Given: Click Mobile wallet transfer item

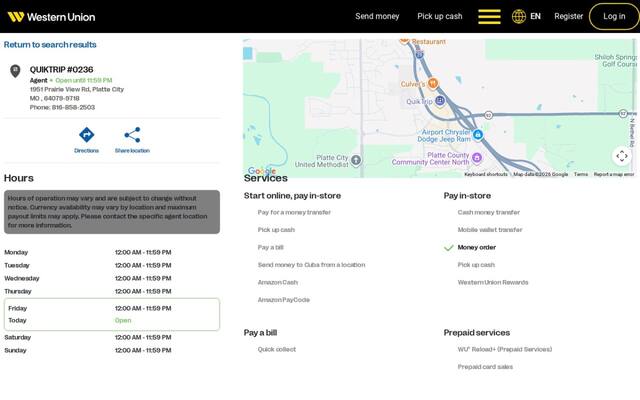Looking at the screenshot, I should [x=490, y=230].
